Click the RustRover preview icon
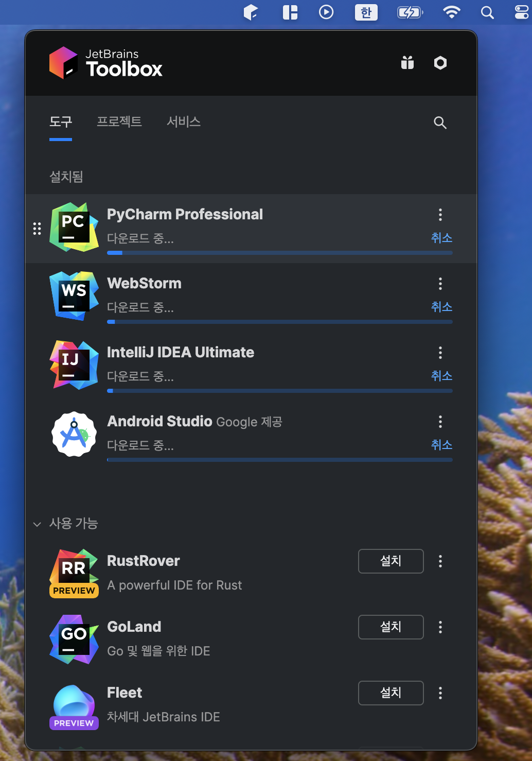Image resolution: width=532 pixels, height=761 pixels. click(x=74, y=573)
